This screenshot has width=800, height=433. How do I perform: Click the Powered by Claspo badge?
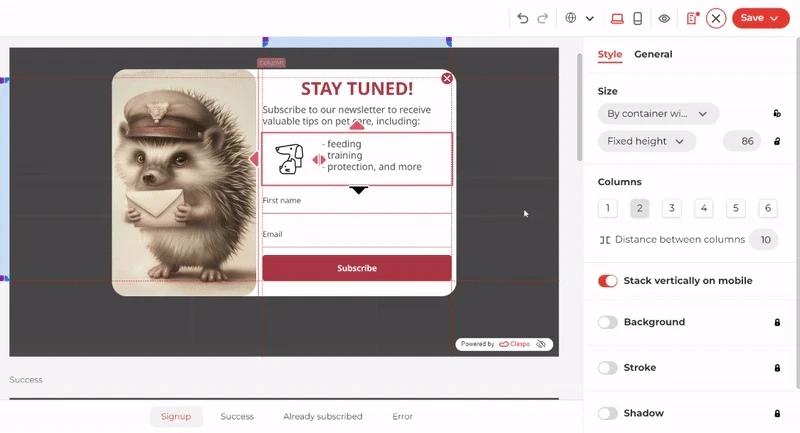click(504, 344)
